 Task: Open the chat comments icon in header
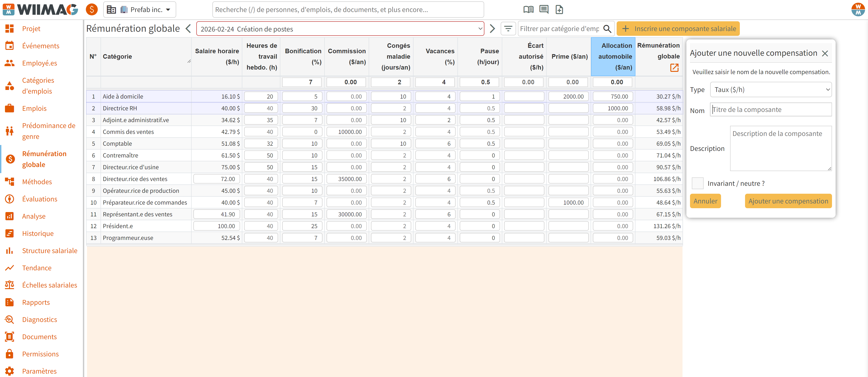[x=543, y=10]
